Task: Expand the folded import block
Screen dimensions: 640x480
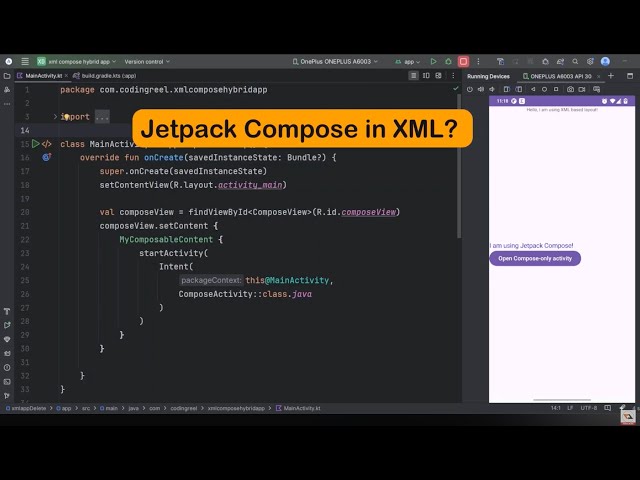Action: click(55, 117)
